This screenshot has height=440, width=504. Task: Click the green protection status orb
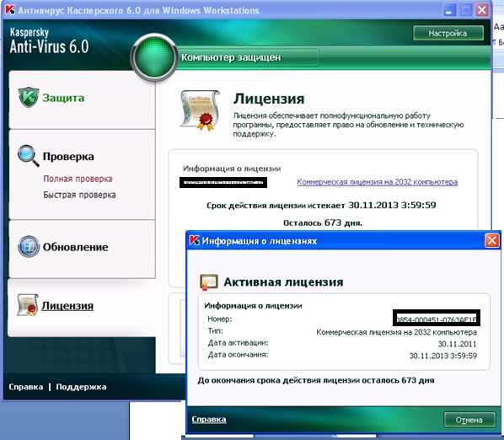[154, 57]
